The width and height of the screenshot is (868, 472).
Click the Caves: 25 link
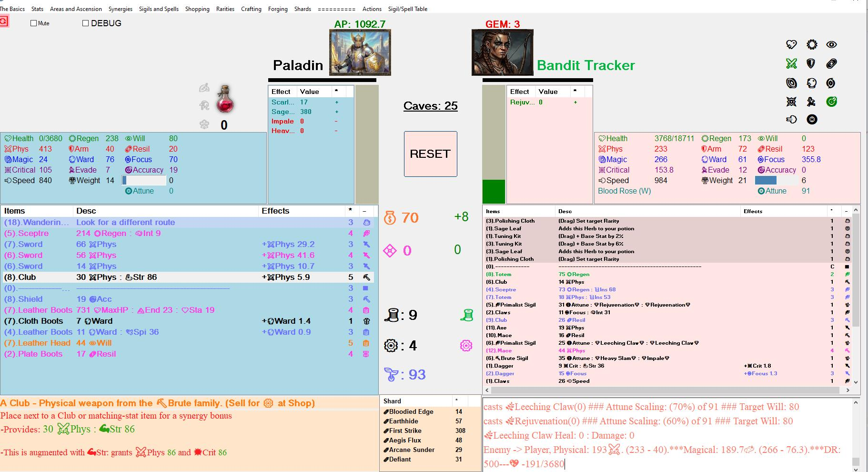[430, 106]
